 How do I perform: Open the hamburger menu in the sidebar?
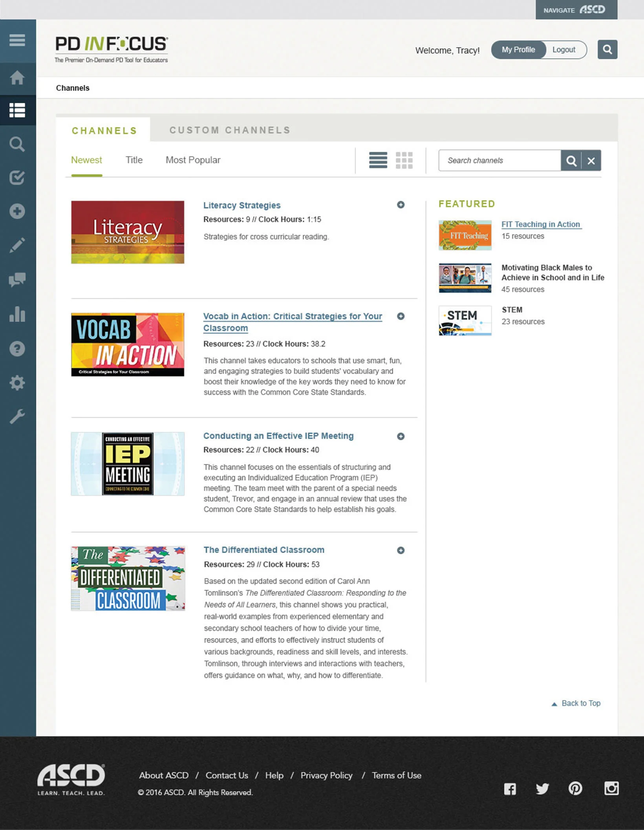(x=17, y=40)
